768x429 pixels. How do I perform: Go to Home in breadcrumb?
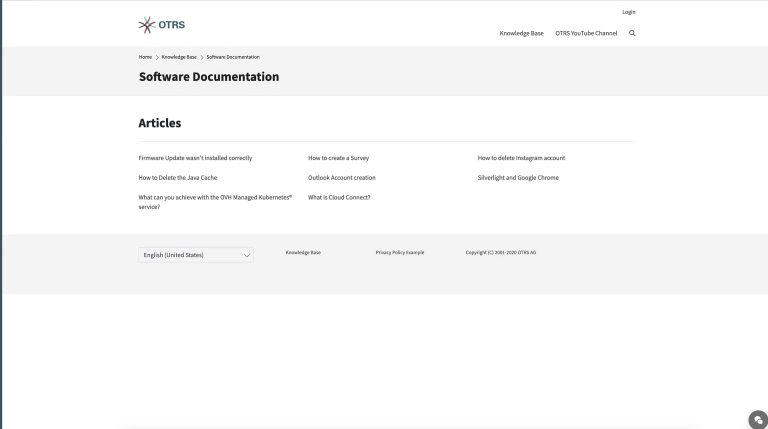[x=145, y=57]
